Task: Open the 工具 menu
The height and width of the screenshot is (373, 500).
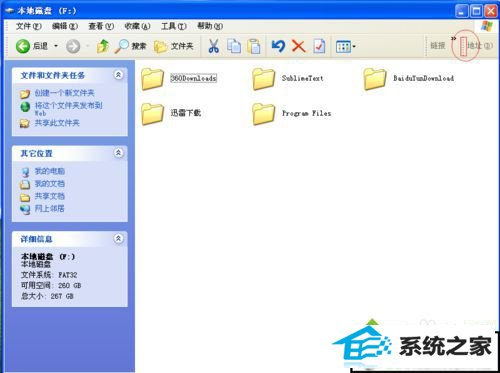Action: click(174, 26)
